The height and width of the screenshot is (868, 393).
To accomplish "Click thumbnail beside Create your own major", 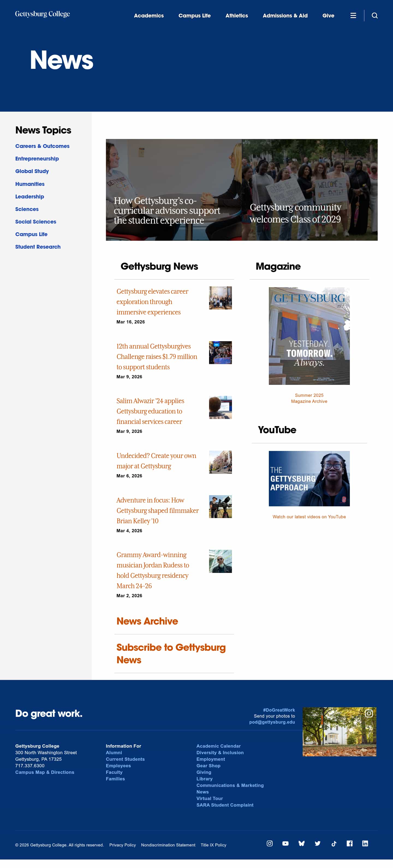I will pyautogui.click(x=221, y=462).
